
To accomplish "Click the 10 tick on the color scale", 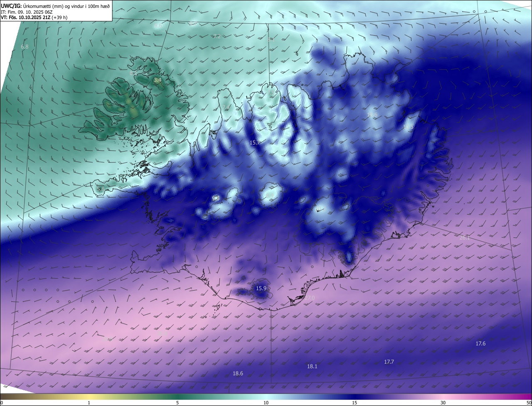I will pyautogui.click(x=266, y=403).
